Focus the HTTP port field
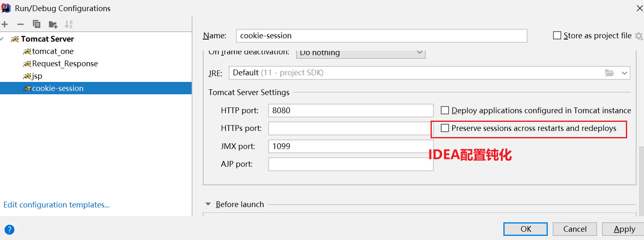644x240 pixels. 351,110
